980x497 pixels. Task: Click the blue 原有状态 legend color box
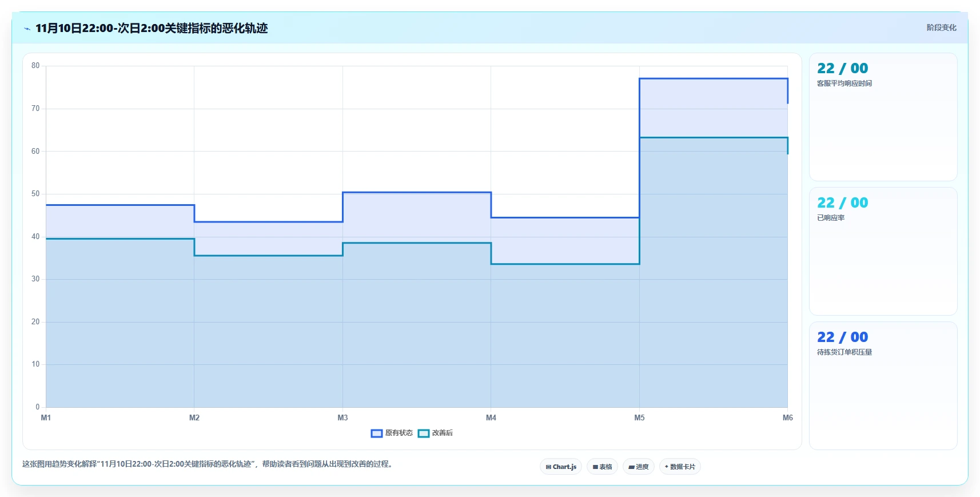pyautogui.click(x=377, y=434)
